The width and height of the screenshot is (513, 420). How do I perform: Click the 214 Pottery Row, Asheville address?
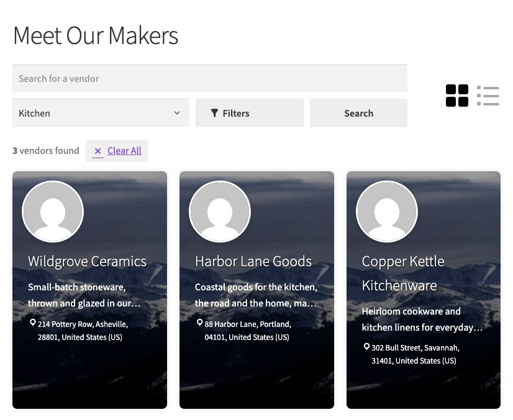[x=83, y=331]
